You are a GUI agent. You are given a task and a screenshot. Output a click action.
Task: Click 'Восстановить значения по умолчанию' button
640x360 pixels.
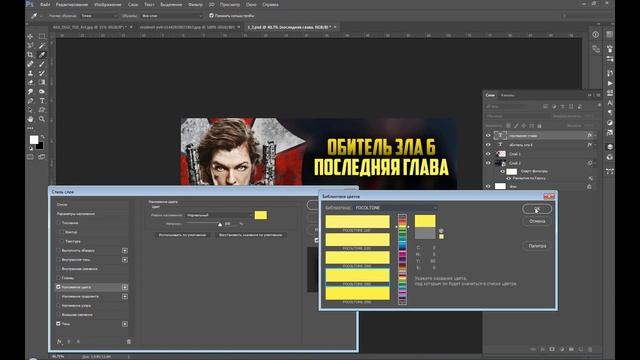250,235
